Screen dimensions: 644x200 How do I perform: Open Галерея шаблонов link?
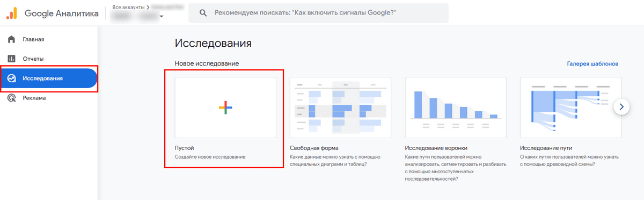pos(592,63)
